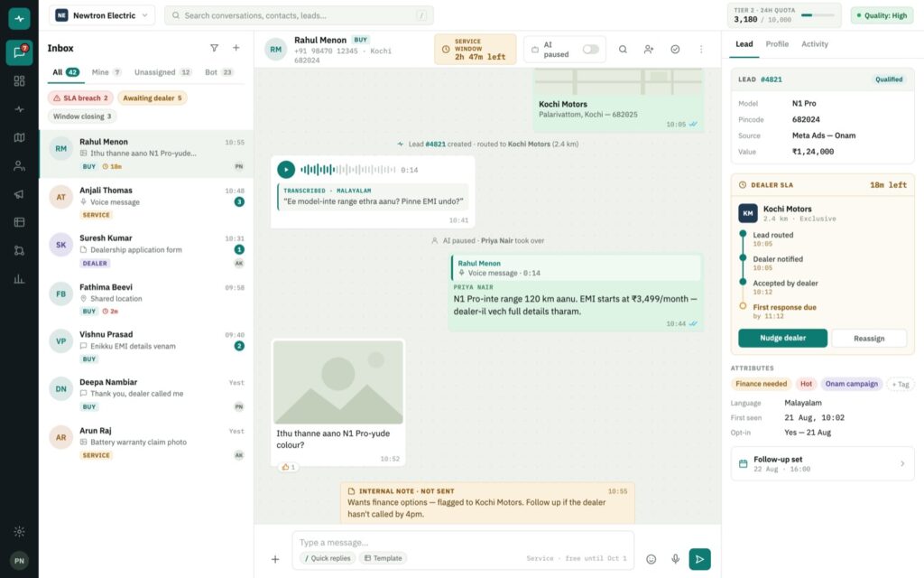Click the Quality: High status badge
The height and width of the screenshot is (578, 924).
(x=881, y=15)
